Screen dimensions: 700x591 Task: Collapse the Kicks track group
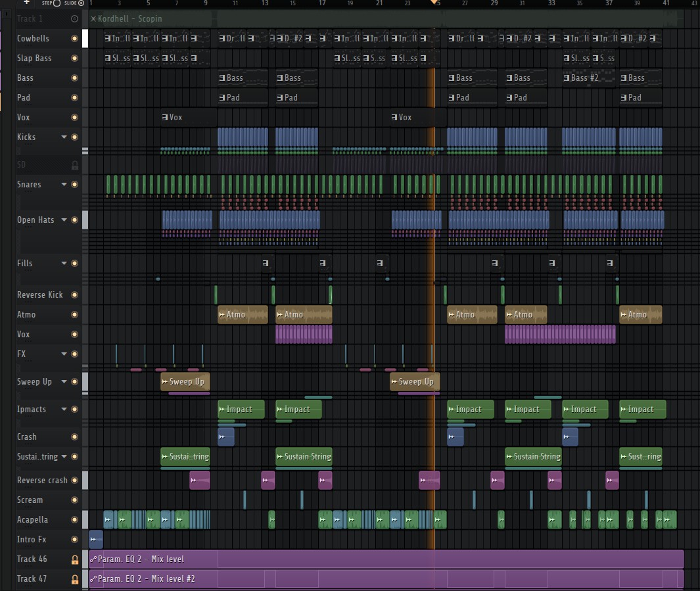click(64, 137)
